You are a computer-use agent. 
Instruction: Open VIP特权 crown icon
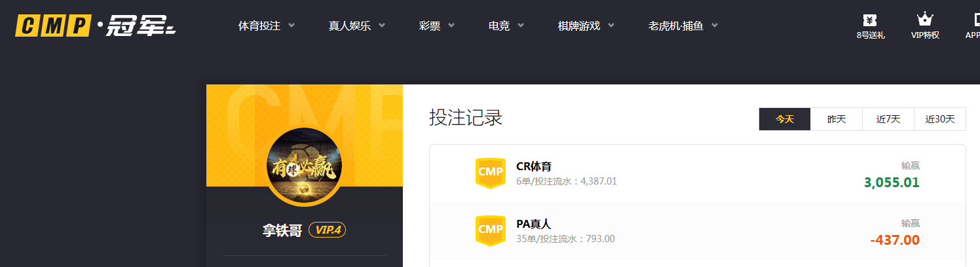pyautogui.click(x=924, y=20)
